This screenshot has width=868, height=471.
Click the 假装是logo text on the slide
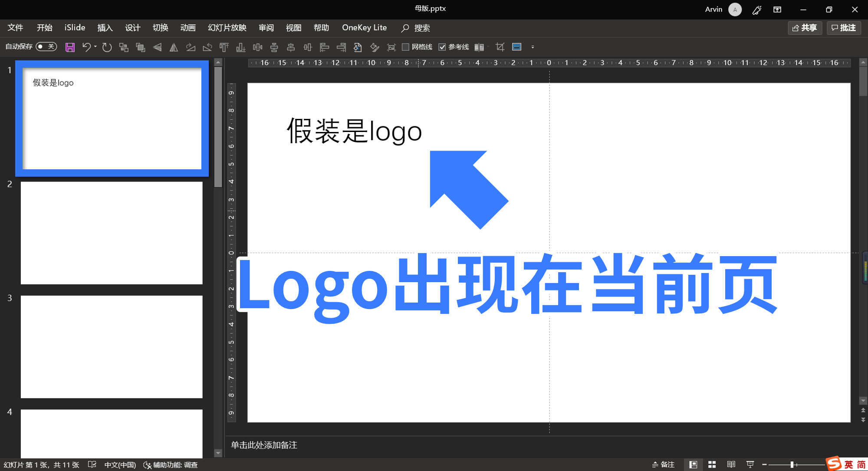tap(354, 131)
